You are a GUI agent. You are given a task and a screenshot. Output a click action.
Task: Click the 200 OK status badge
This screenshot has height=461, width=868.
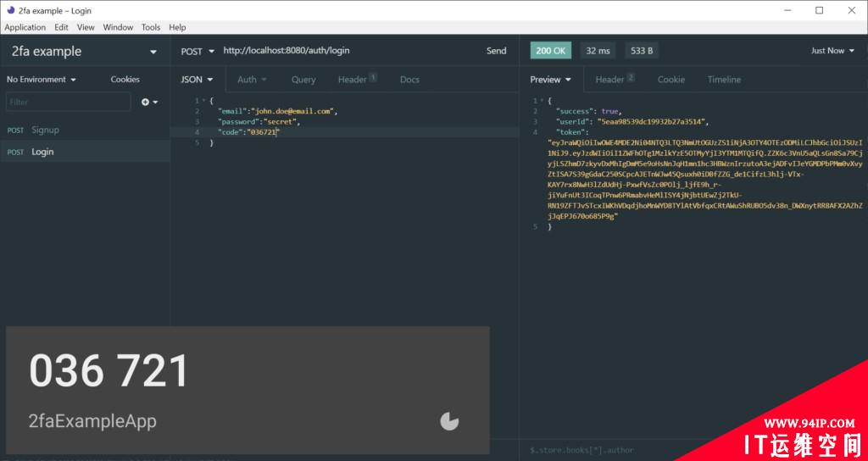point(550,51)
